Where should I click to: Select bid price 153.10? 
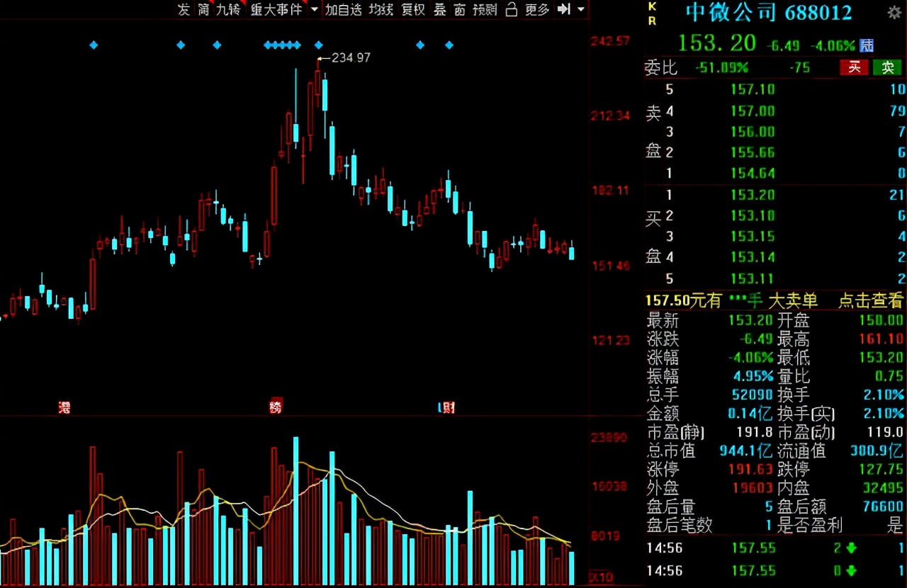coord(753,215)
